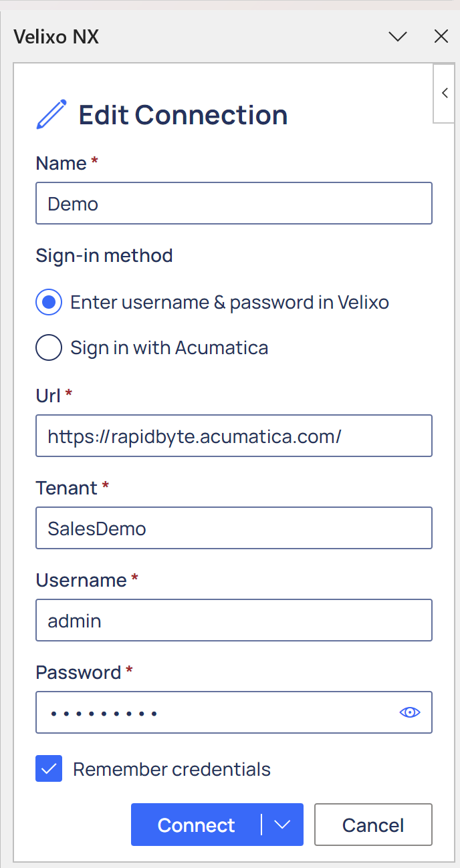This screenshot has width=460, height=868.
Task: Collapse side panel with left chevron
Action: pos(445,94)
